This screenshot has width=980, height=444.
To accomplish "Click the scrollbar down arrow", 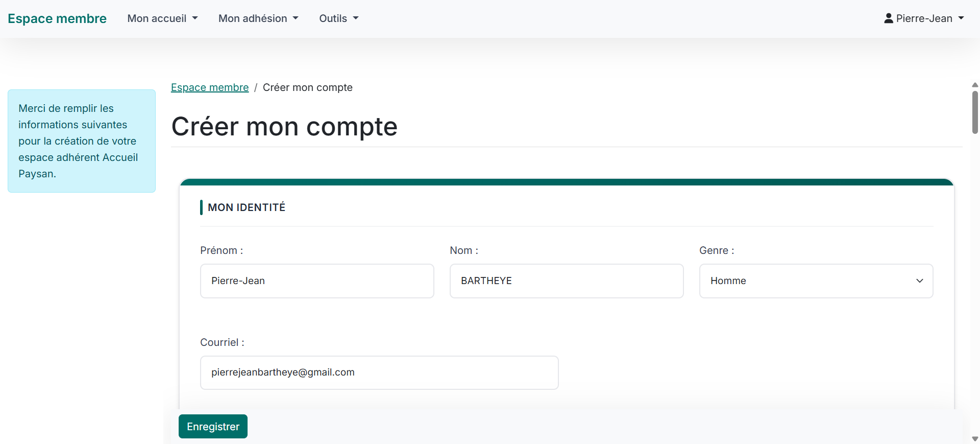I will coord(975,439).
